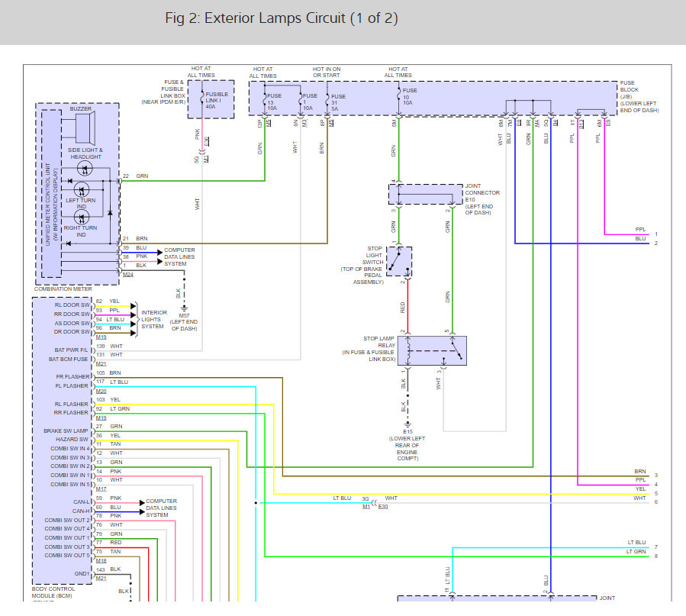Click 'COMPUTER DATA LINES SYSTEM' beside CAN-L/CAN-H
The width and height of the screenshot is (686, 616).
point(162,508)
